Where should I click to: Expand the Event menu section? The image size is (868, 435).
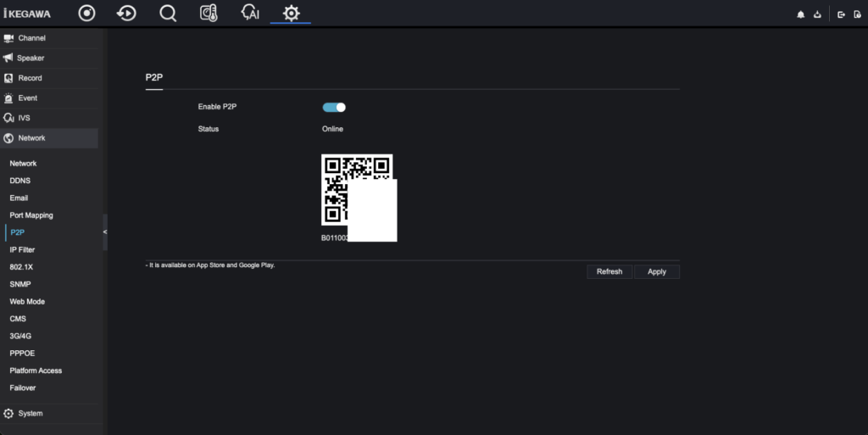point(49,98)
